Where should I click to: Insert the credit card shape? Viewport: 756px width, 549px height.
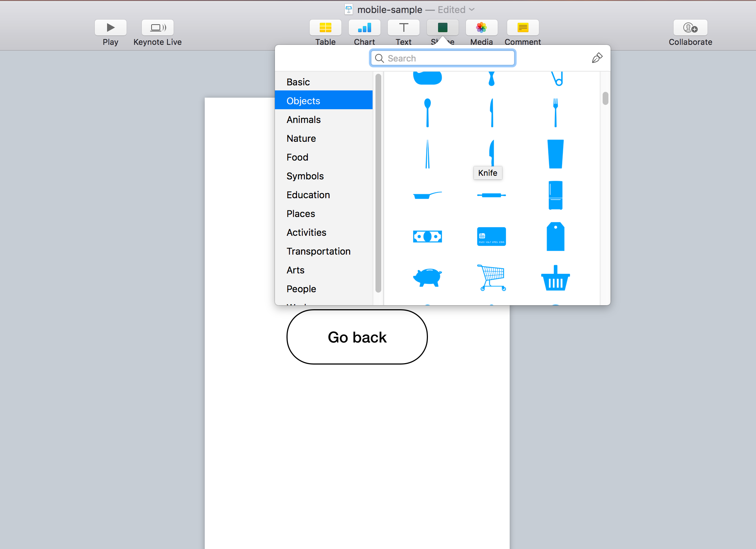[492, 237]
